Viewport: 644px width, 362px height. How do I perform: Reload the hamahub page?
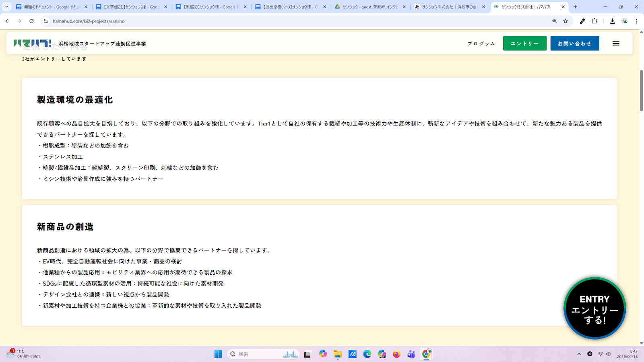click(x=31, y=21)
